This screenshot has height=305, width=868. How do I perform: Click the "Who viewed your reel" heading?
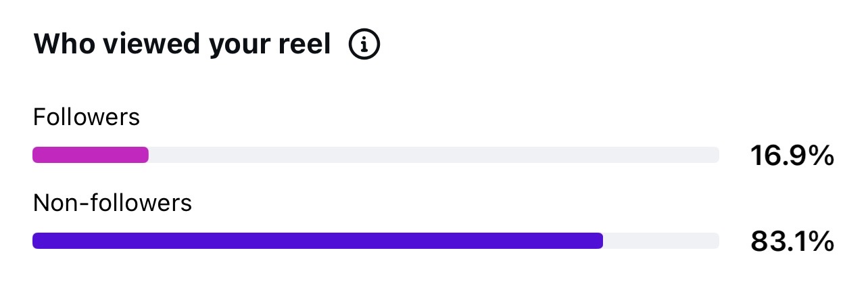183,45
